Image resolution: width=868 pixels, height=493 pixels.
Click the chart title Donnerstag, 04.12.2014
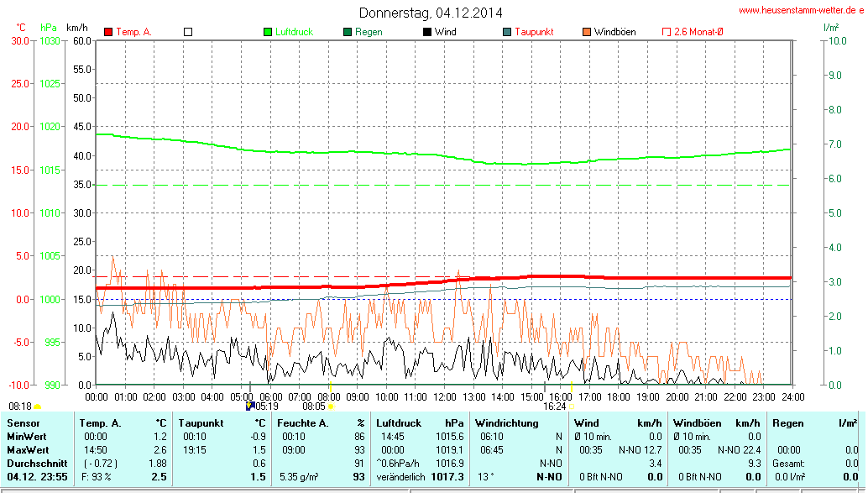[x=431, y=13]
